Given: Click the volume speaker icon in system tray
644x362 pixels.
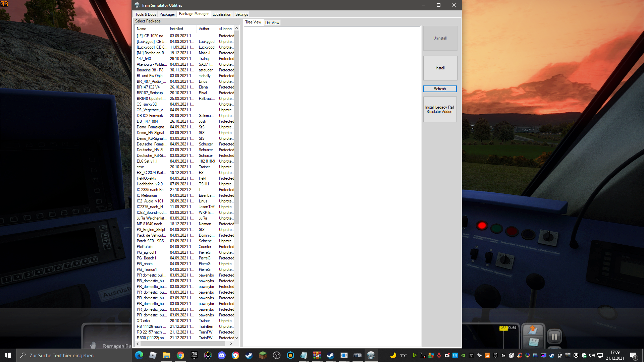Looking at the screenshot, I should (x=592, y=355).
